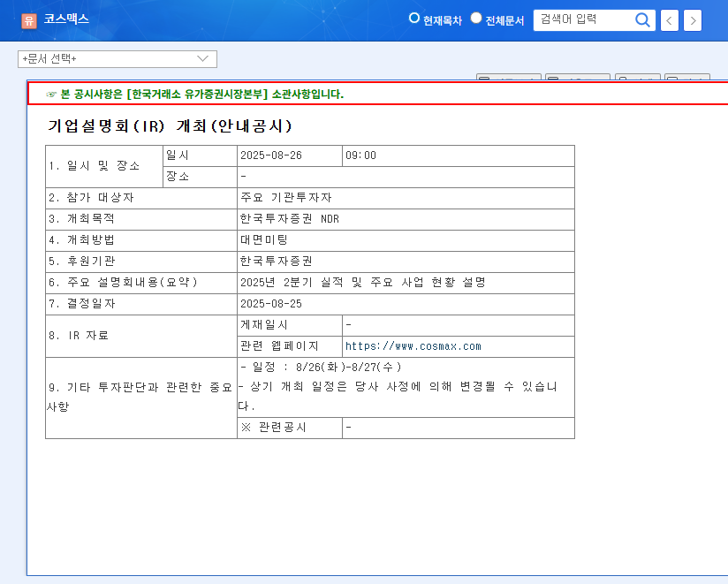Click the date cell 2025-08-26
The height and width of the screenshot is (584, 728).
(290, 155)
